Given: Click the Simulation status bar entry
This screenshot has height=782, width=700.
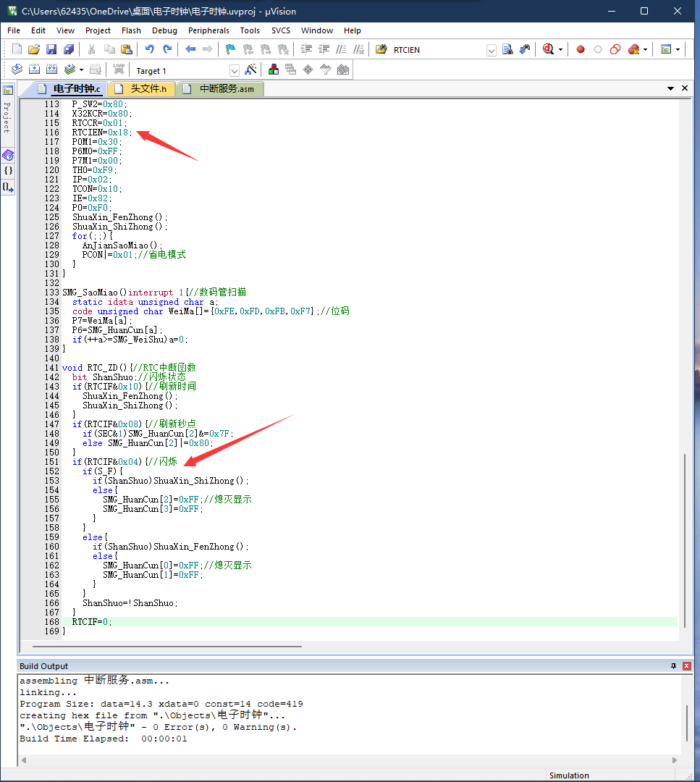Looking at the screenshot, I should point(569,775).
